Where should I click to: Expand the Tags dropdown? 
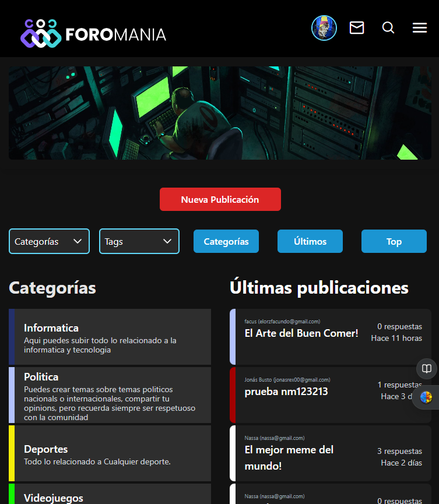pyautogui.click(x=139, y=241)
